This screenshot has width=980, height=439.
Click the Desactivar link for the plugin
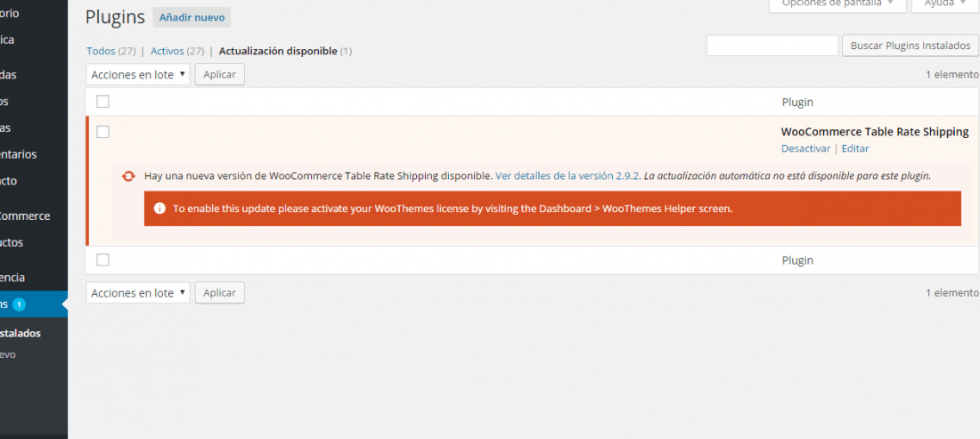pos(805,149)
